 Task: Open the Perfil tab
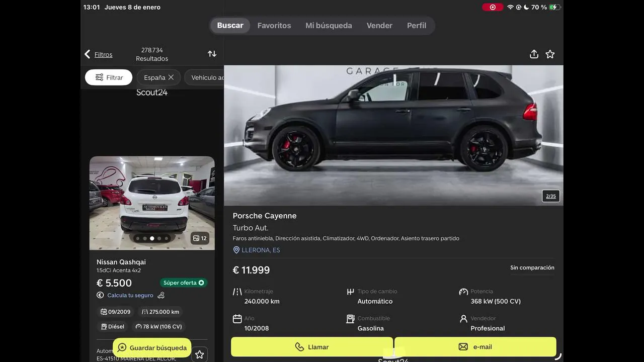click(x=417, y=26)
